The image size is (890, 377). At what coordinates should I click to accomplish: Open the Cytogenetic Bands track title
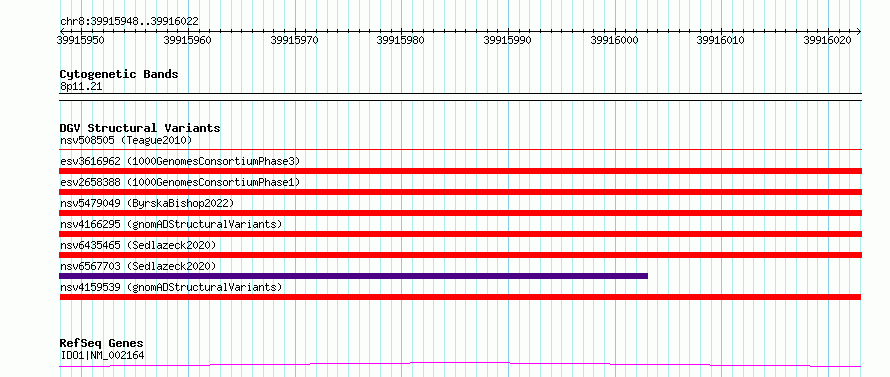click(119, 74)
